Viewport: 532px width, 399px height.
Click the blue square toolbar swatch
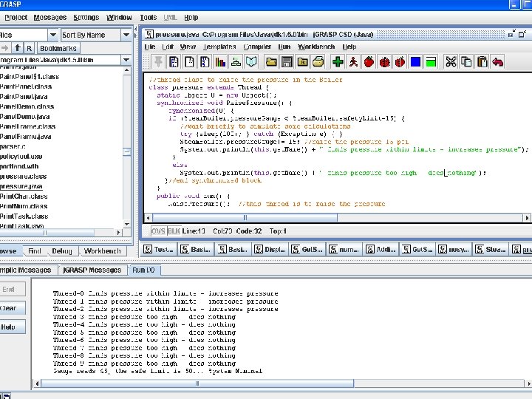coord(415,62)
